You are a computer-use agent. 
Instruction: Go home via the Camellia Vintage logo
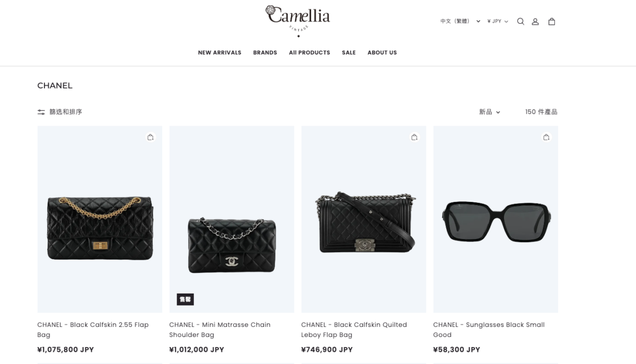click(x=298, y=20)
